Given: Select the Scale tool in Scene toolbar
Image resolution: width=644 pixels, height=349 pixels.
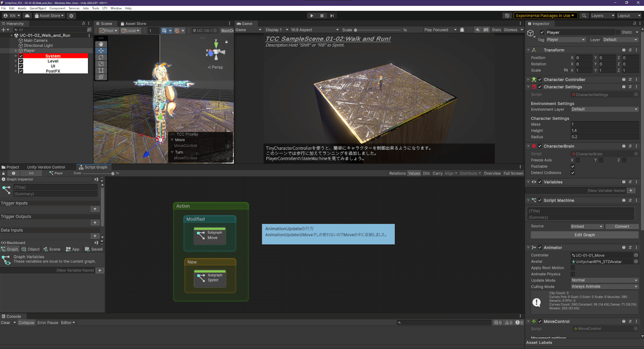Looking at the screenshot, I should point(101,64).
